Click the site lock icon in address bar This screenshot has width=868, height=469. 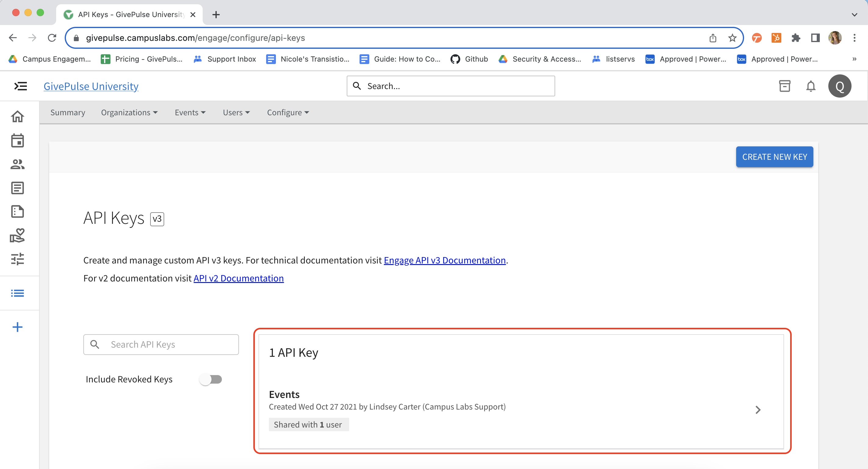[x=76, y=38]
